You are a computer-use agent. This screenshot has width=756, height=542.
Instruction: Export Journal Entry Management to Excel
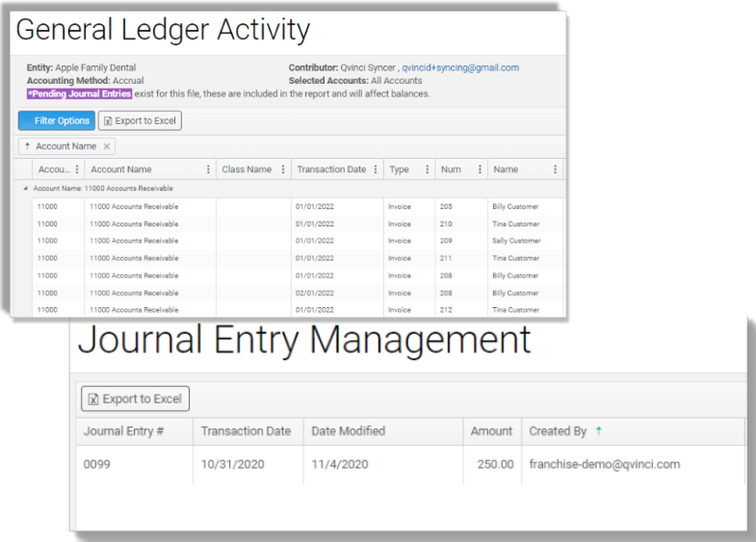(135, 399)
